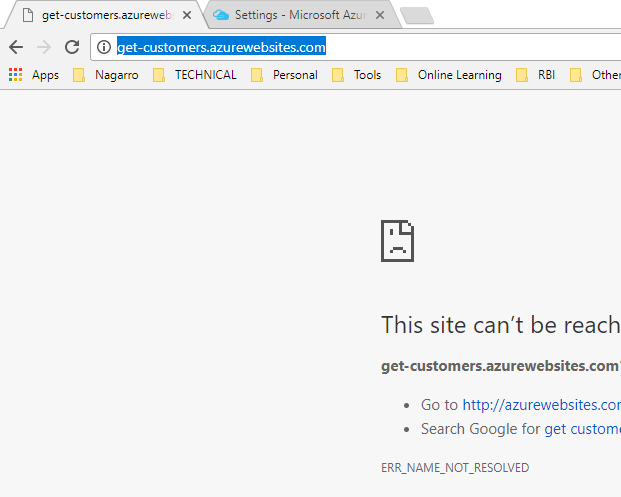621x497 pixels.
Task: Open the Personal bookmark folder
Action: click(284, 75)
